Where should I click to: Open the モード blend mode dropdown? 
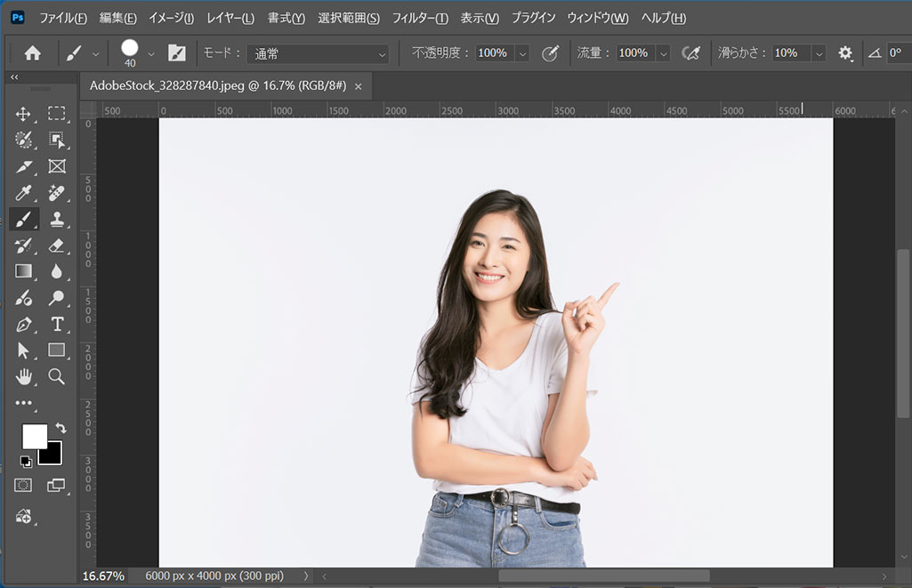(x=319, y=53)
